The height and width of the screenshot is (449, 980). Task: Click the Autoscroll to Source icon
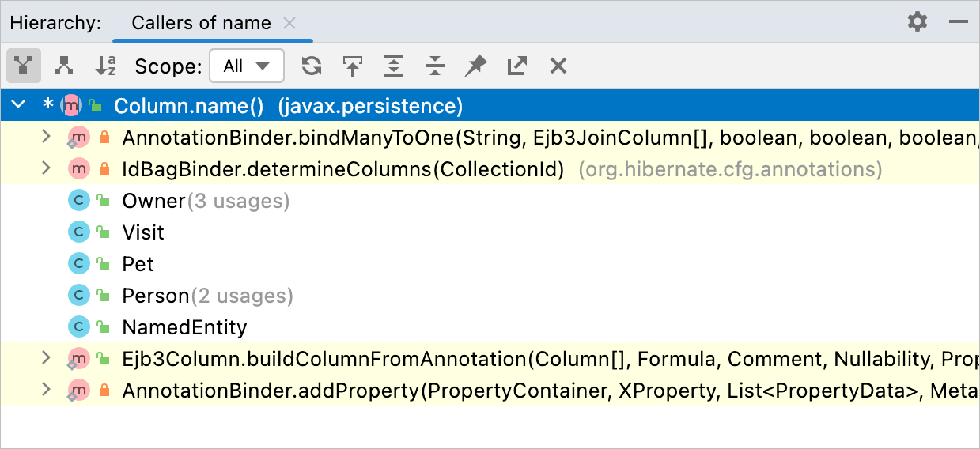click(353, 66)
